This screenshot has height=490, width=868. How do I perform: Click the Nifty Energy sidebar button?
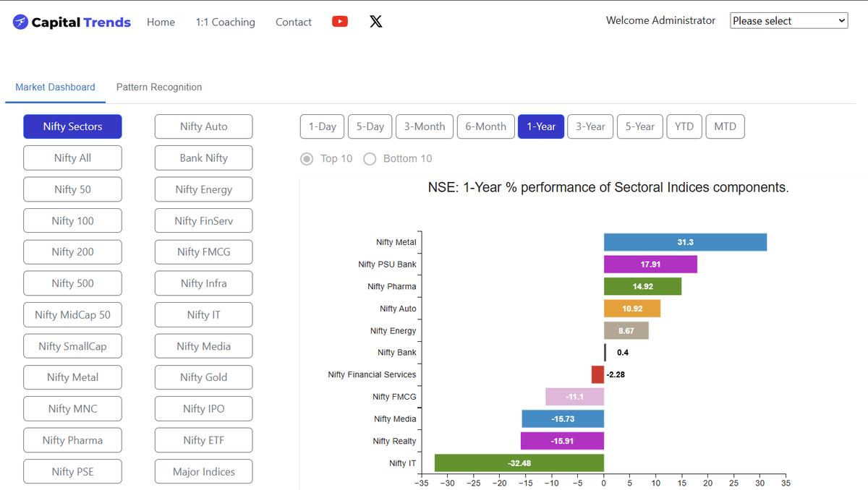pyautogui.click(x=204, y=189)
